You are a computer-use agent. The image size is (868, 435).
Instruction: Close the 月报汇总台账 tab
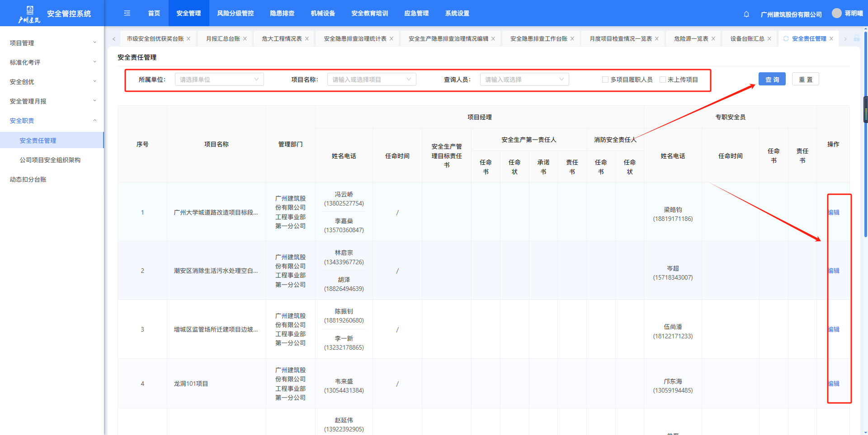[245, 39]
